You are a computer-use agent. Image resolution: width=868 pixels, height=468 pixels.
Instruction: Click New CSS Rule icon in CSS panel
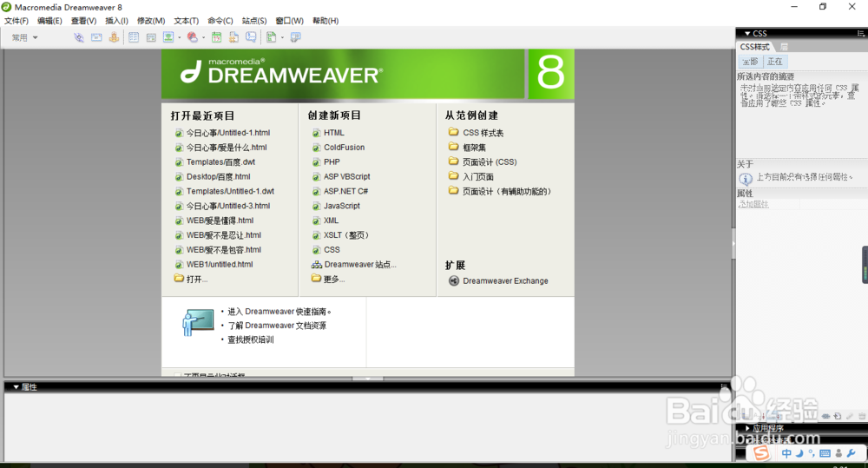point(838,416)
